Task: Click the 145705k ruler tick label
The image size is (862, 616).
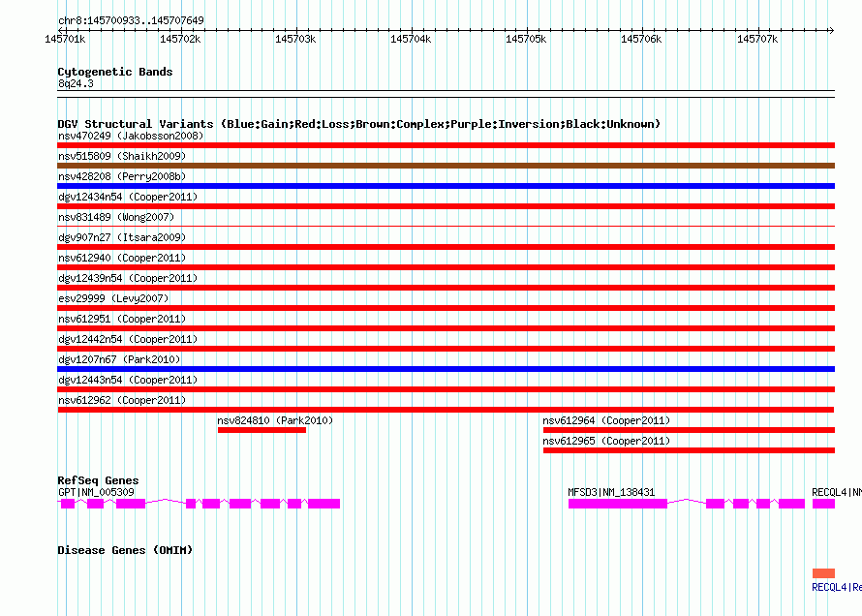Action: pyautogui.click(x=526, y=39)
